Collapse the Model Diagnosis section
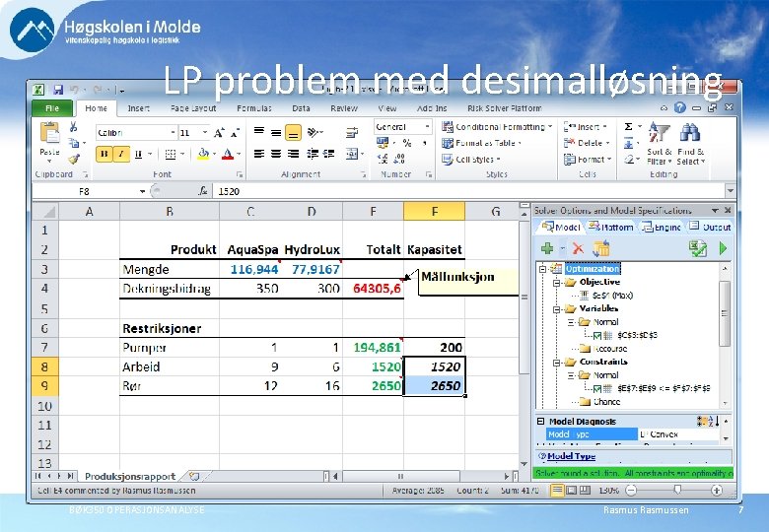 pos(540,422)
